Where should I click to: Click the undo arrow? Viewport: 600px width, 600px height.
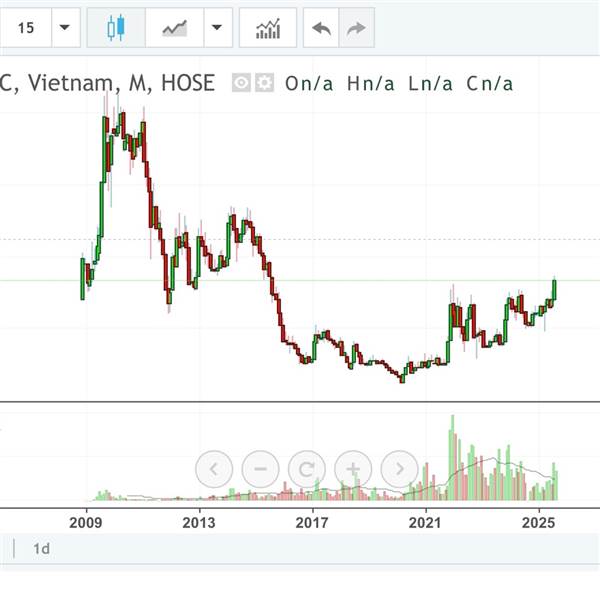(321, 28)
